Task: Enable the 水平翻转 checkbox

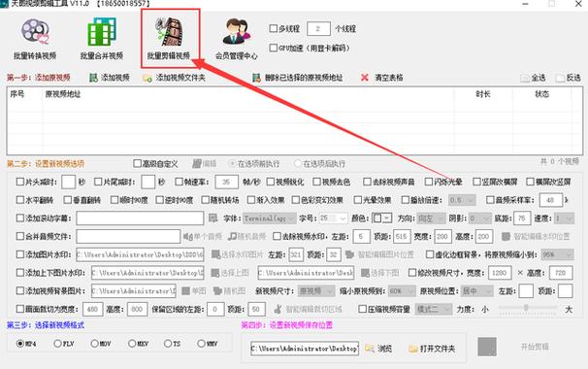Action: [x=19, y=200]
